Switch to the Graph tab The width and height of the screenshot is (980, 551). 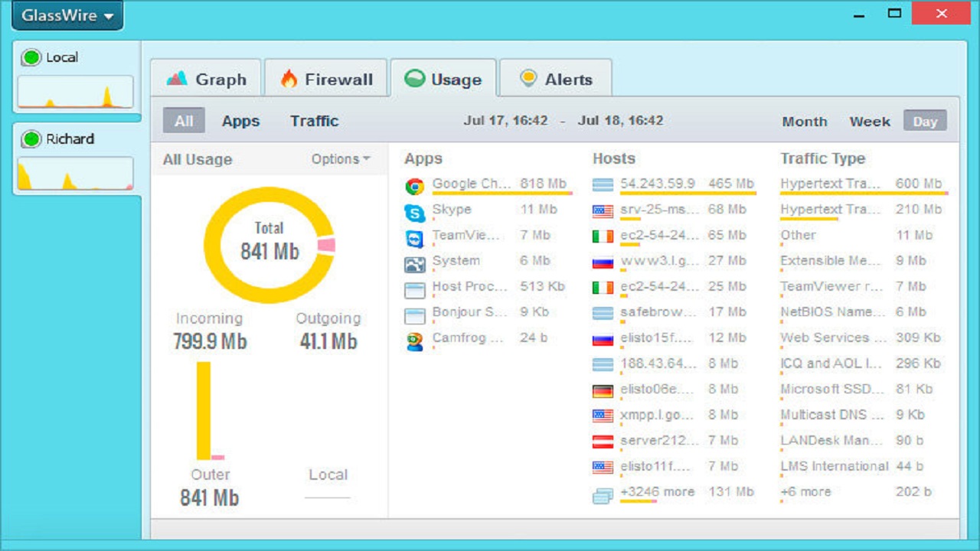point(206,78)
